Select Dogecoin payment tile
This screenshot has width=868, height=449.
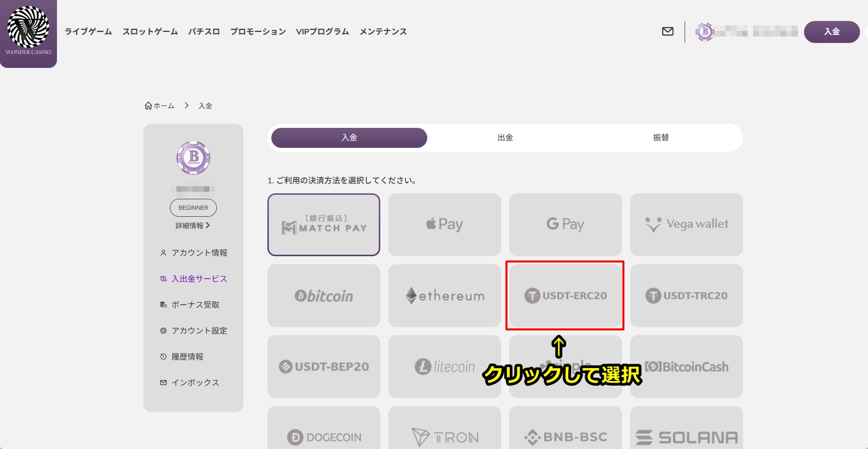point(324,428)
